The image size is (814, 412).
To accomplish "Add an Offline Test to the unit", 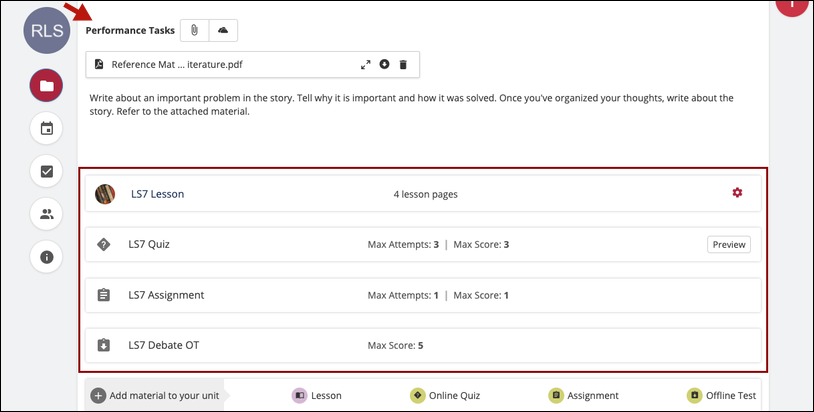I will tap(722, 395).
